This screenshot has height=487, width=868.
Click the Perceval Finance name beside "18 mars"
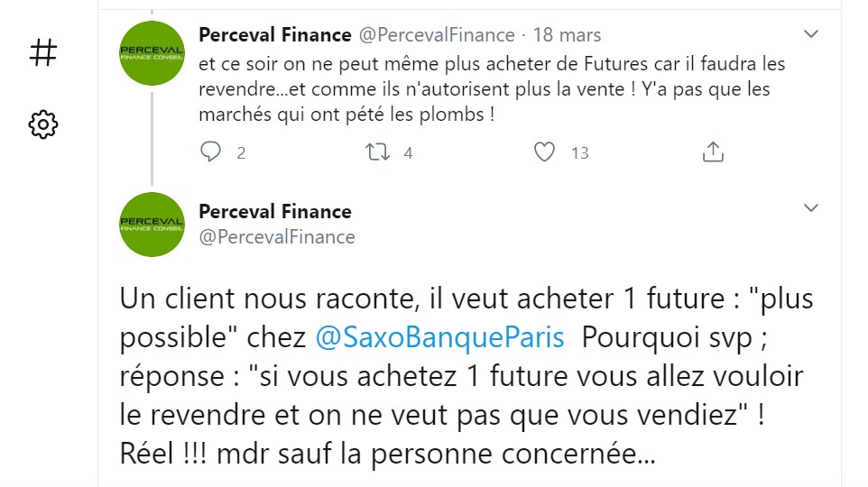274,35
